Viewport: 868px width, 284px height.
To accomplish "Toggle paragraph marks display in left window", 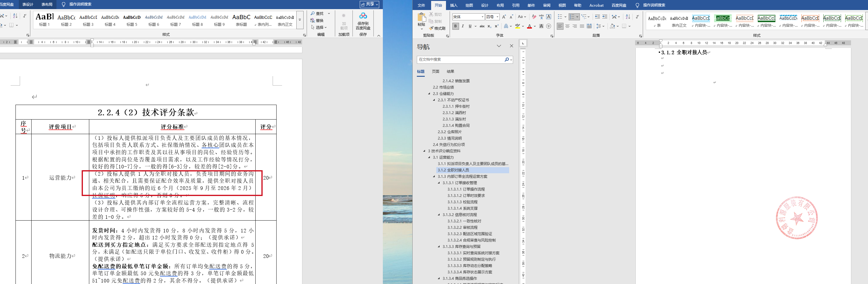I will (x=25, y=16).
